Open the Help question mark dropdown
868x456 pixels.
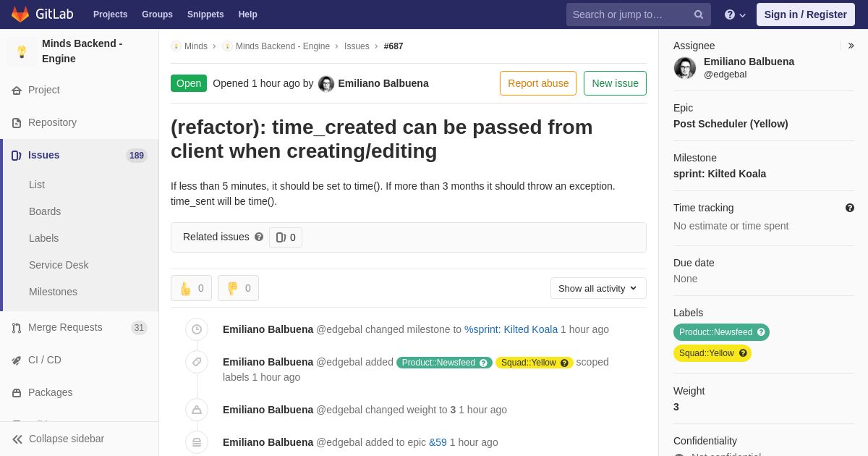735,14
